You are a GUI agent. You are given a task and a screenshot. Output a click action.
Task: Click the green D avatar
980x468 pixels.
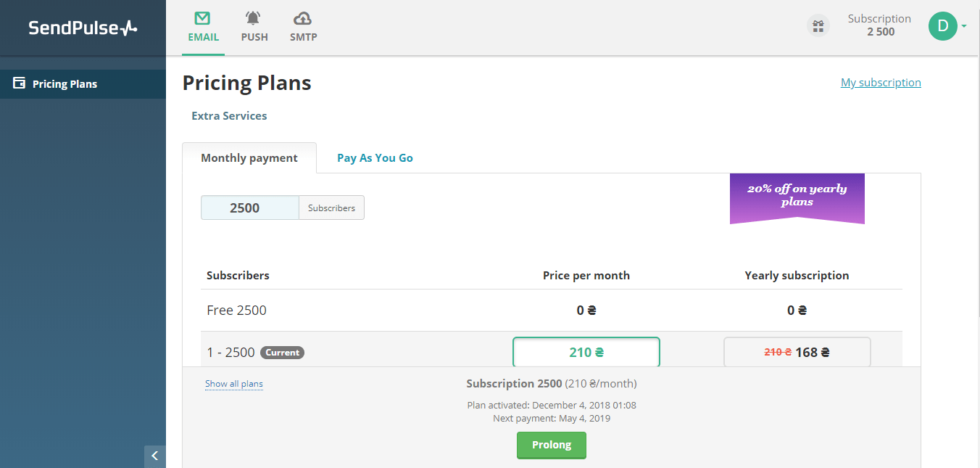[x=942, y=26]
